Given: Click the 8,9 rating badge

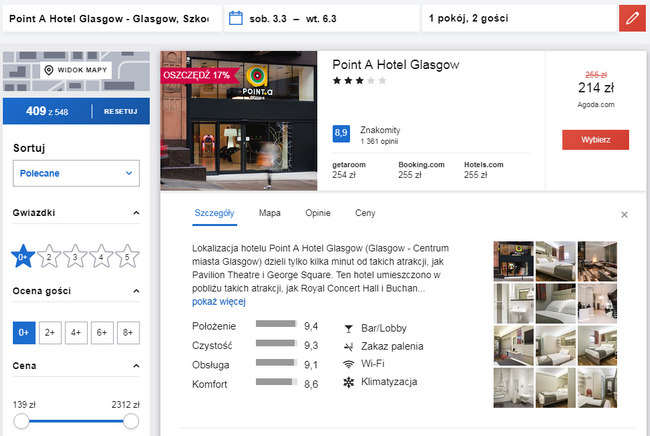Looking at the screenshot, I should [341, 133].
